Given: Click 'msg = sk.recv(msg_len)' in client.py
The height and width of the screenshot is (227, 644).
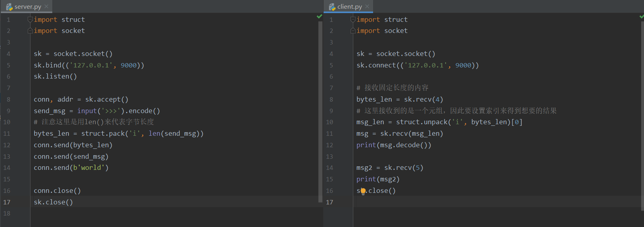Looking at the screenshot, I should pos(400,133).
